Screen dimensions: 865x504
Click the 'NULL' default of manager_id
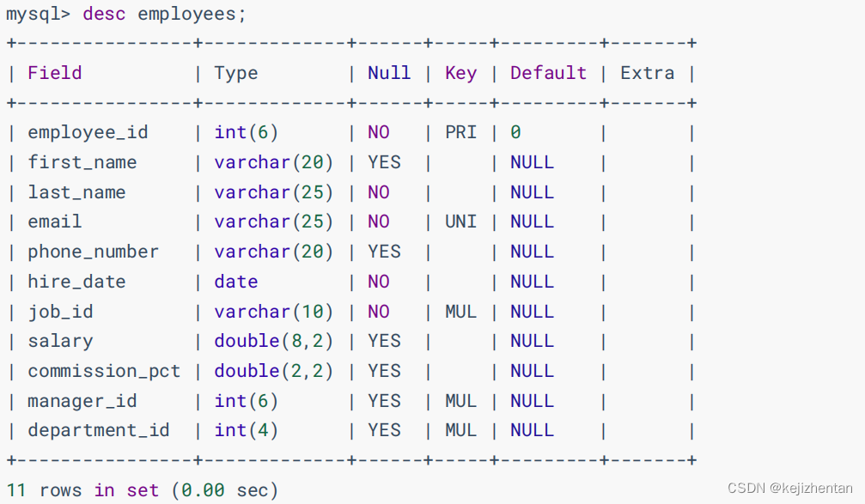point(532,401)
